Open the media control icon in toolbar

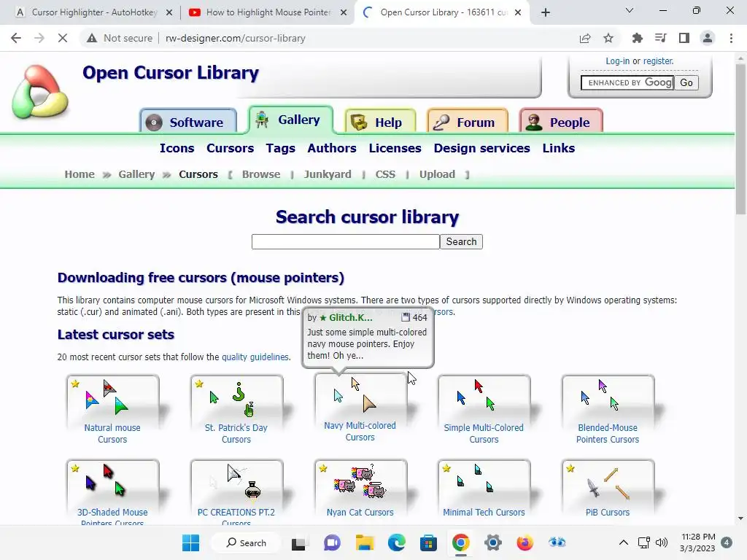[660, 38]
